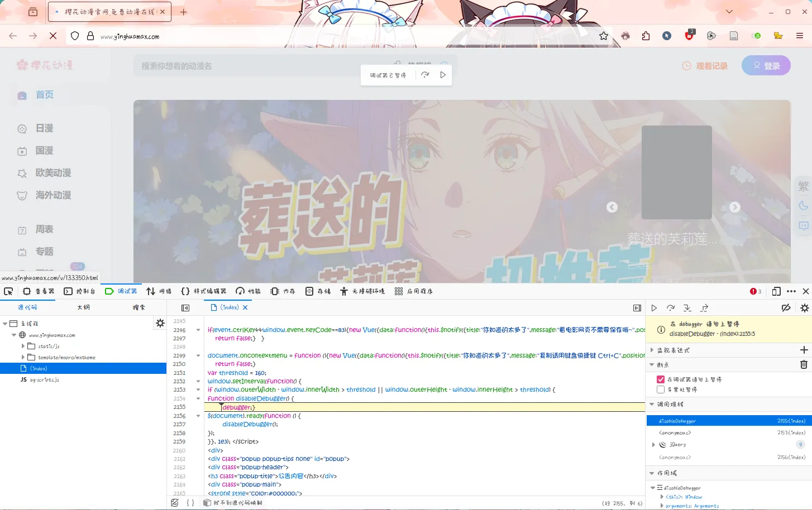Collapse the right debugger pane icon

click(x=637, y=308)
